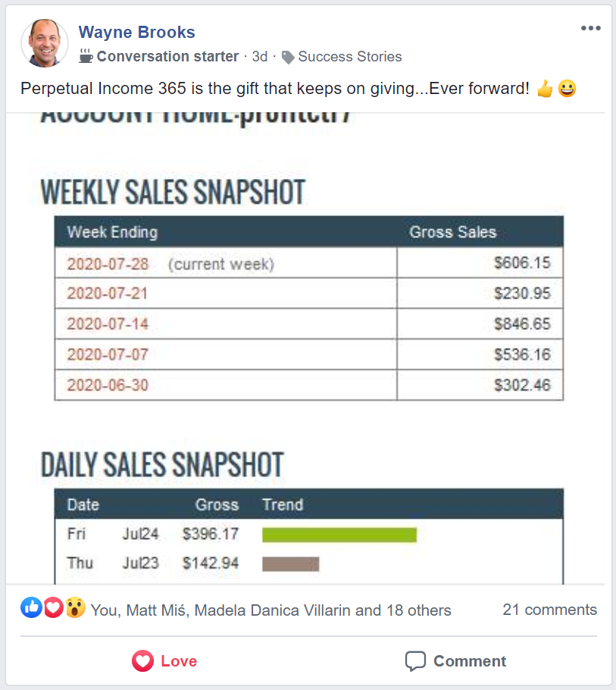The height and width of the screenshot is (690, 616).
Task: Toggle the Love reaction button
Action: 164,661
